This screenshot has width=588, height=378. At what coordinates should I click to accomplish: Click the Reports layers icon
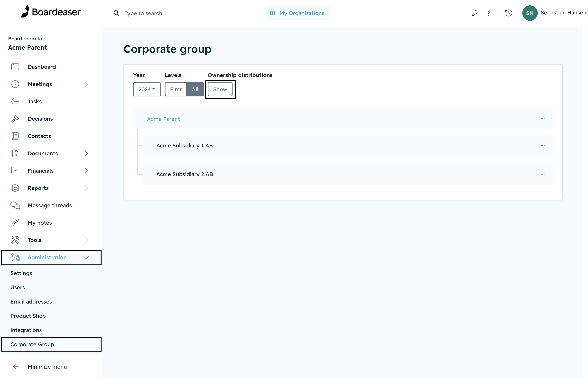[15, 188]
